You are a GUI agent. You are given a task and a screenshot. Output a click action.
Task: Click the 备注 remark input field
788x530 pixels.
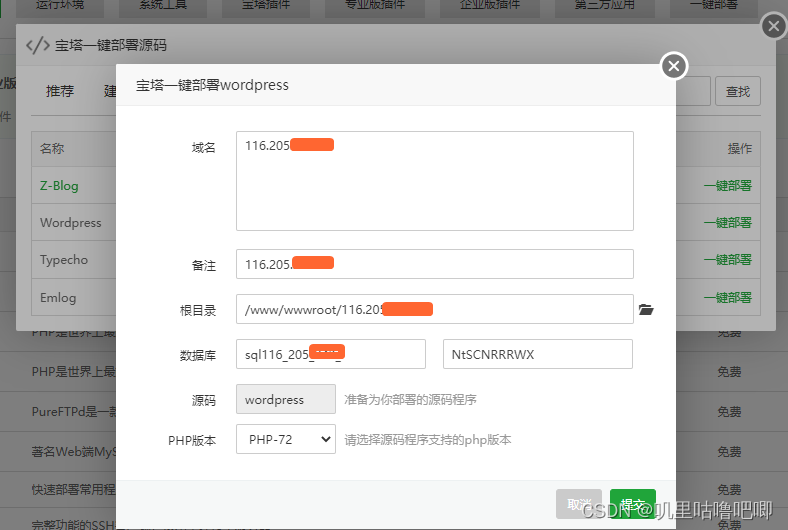[x=435, y=264]
